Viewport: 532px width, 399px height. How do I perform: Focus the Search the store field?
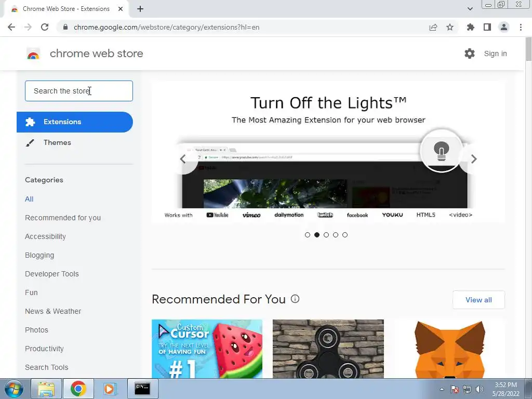79,91
